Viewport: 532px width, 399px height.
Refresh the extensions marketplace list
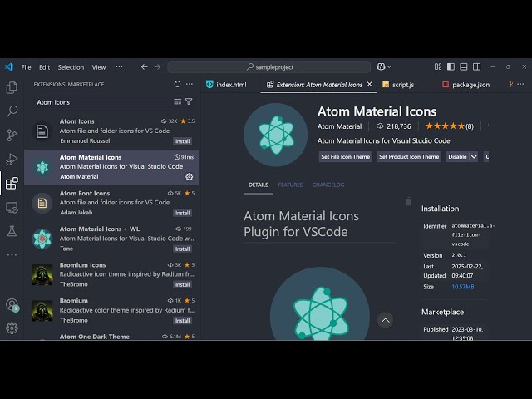pos(177,84)
